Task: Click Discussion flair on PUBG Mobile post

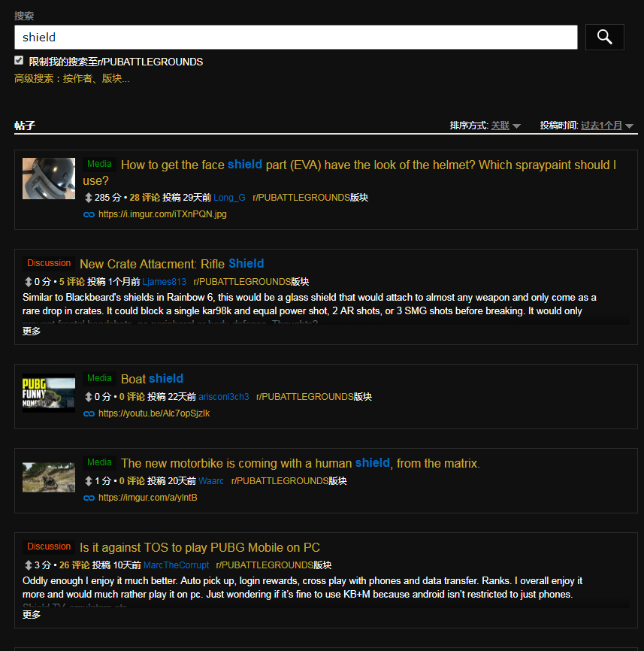Action: point(49,547)
